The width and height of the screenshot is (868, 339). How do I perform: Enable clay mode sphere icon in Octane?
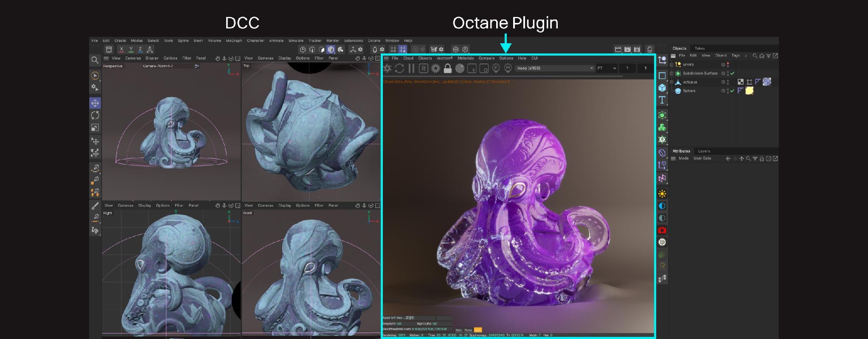[460, 68]
